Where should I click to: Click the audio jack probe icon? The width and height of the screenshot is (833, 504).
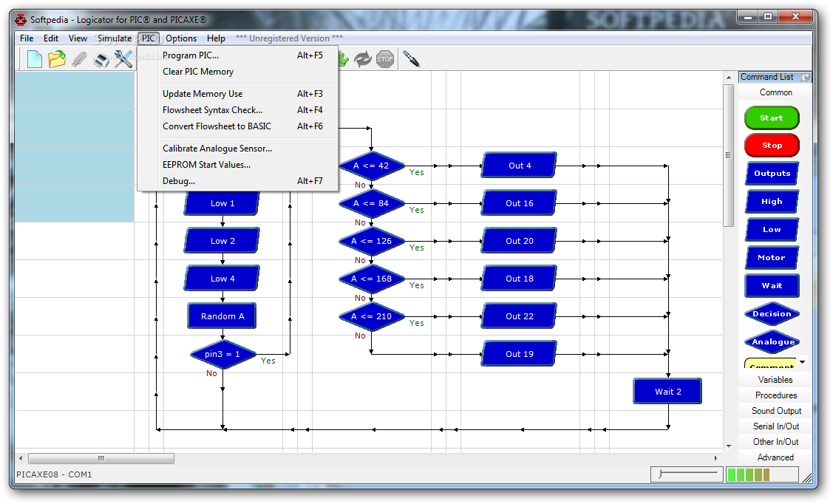(411, 59)
